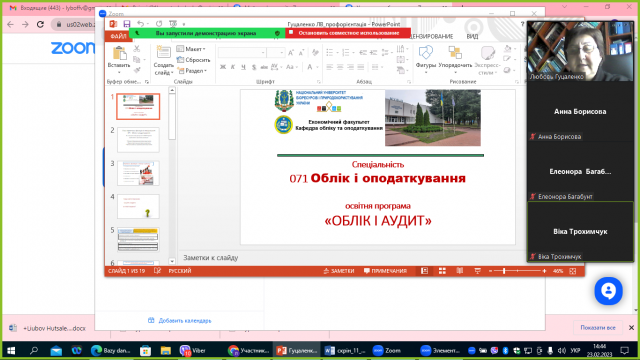Open Viber from the taskbar

(193, 350)
